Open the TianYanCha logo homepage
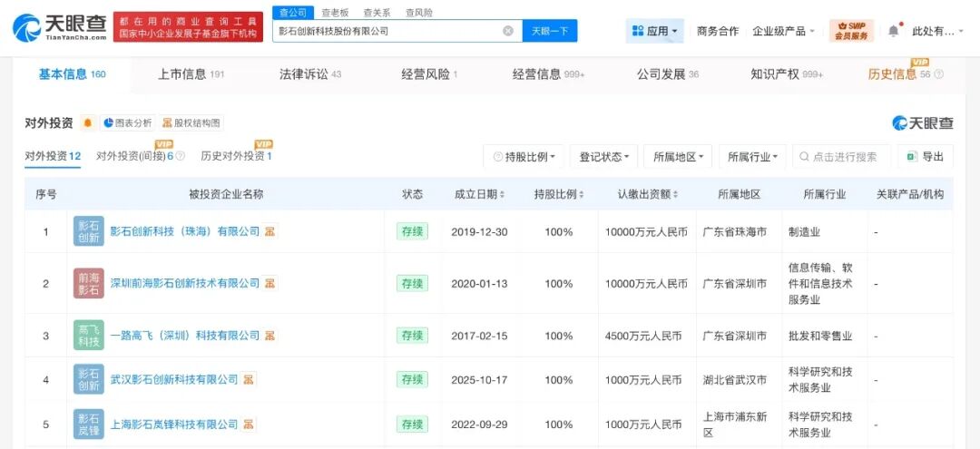Image resolution: width=980 pixels, height=449 pixels. coord(59,28)
